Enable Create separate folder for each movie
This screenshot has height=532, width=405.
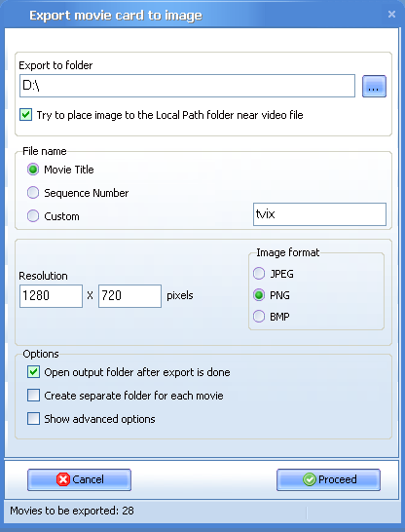[33, 396]
